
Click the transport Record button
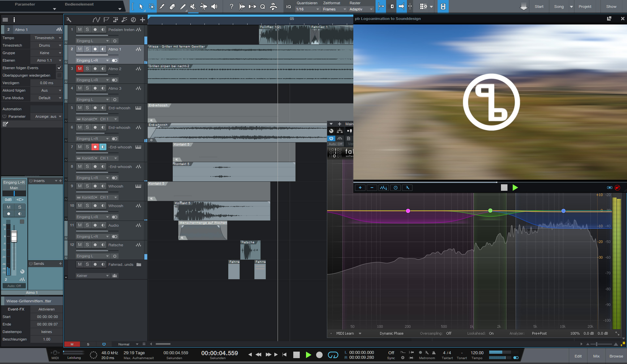[x=319, y=355]
